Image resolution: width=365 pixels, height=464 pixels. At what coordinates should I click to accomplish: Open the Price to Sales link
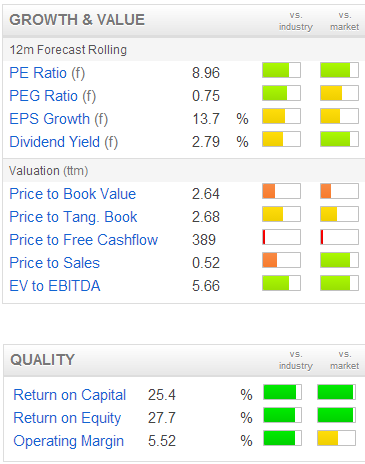[x=54, y=263]
